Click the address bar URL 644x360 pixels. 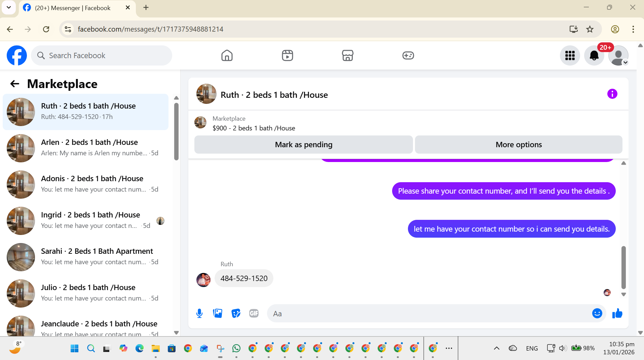[150, 29]
